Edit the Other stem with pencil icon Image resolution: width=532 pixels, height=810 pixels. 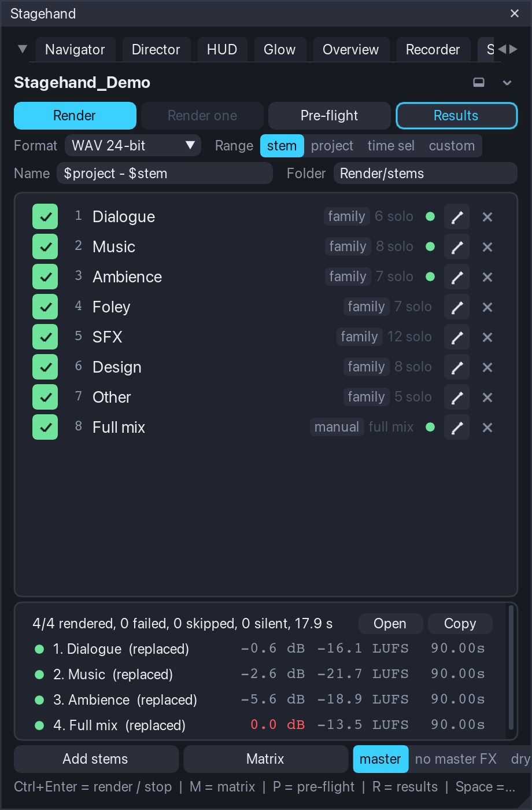(x=457, y=397)
